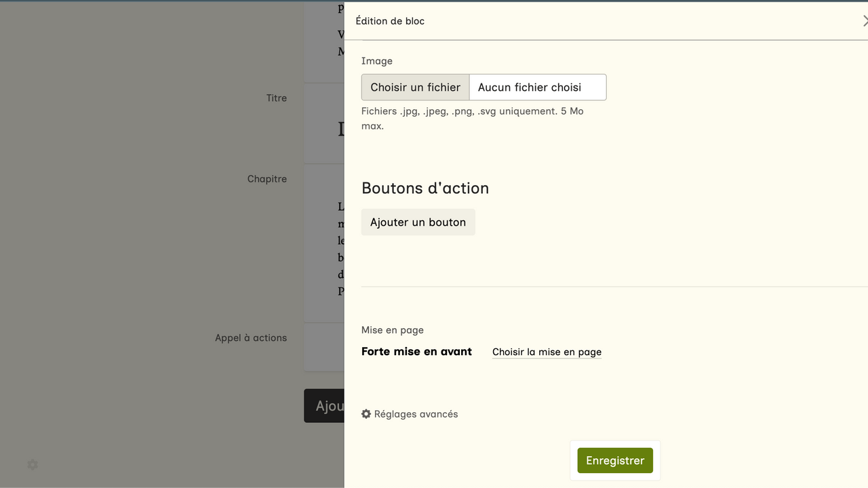The width and height of the screenshot is (868, 488).
Task: Save the block with Enregistrer
Action: point(615,461)
